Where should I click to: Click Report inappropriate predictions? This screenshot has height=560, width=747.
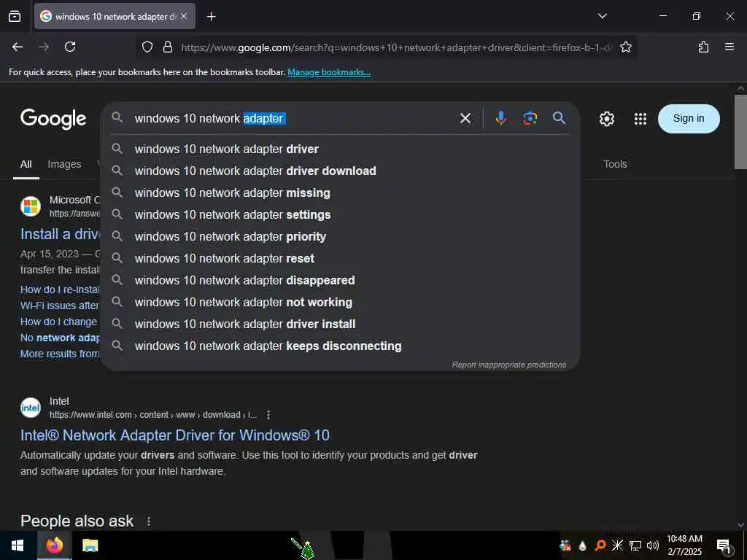pyautogui.click(x=508, y=365)
